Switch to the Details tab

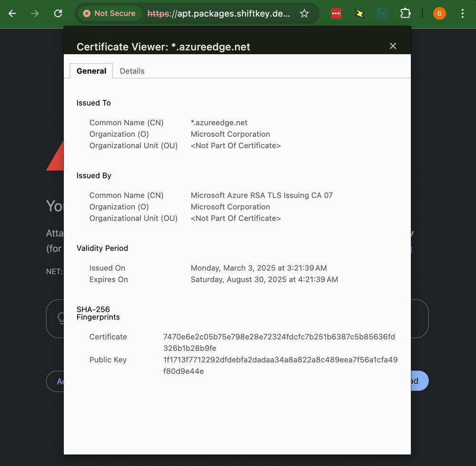132,71
